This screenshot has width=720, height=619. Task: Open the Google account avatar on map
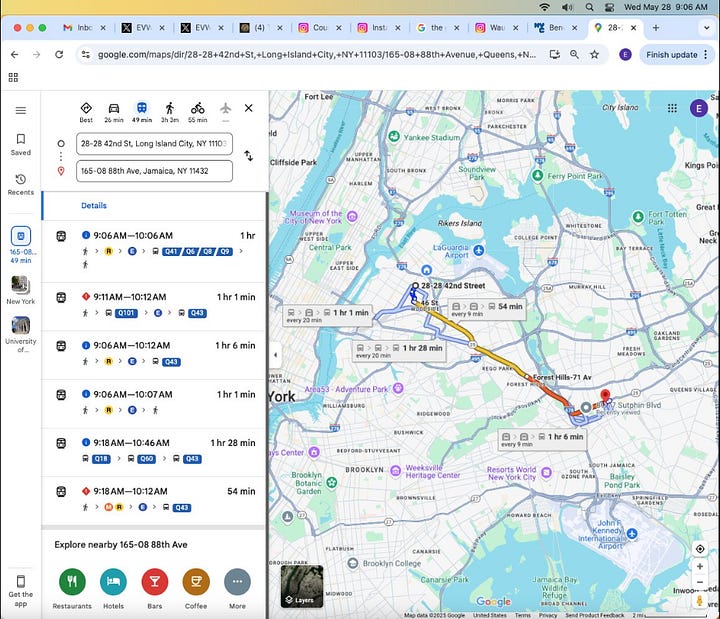(699, 108)
